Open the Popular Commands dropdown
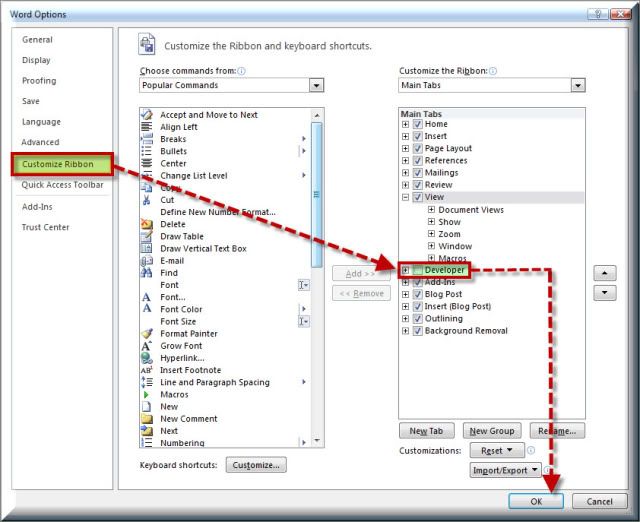Viewport: 640px width, 522px height. [x=316, y=85]
